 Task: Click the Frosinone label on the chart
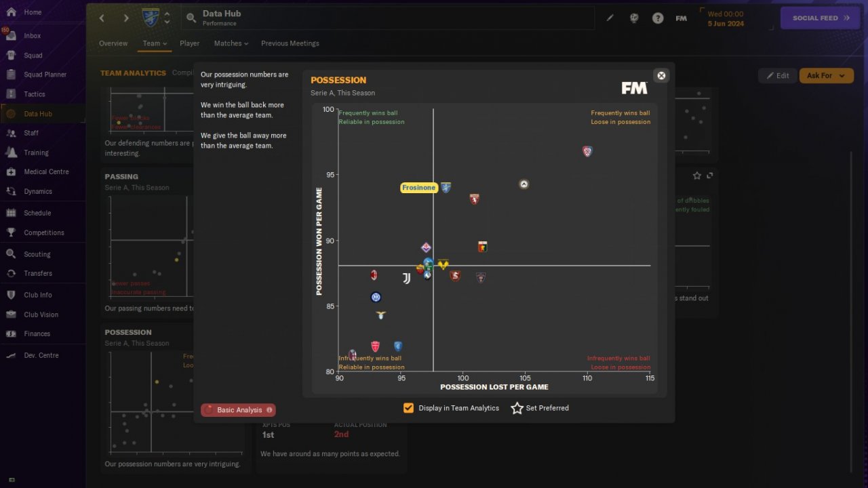click(x=418, y=188)
